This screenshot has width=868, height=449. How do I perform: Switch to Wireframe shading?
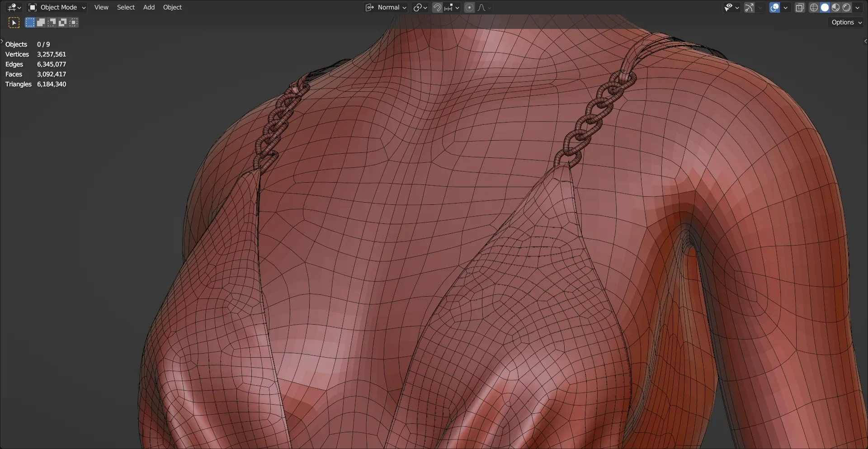pos(814,7)
